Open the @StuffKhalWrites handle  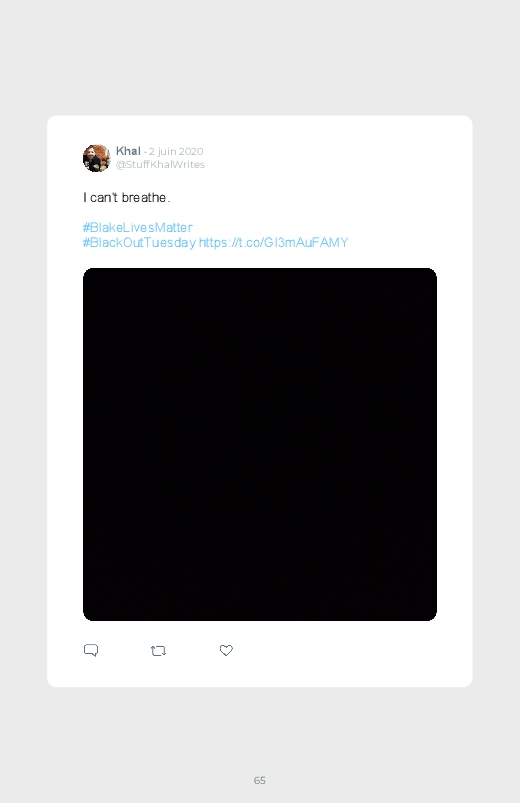point(160,164)
